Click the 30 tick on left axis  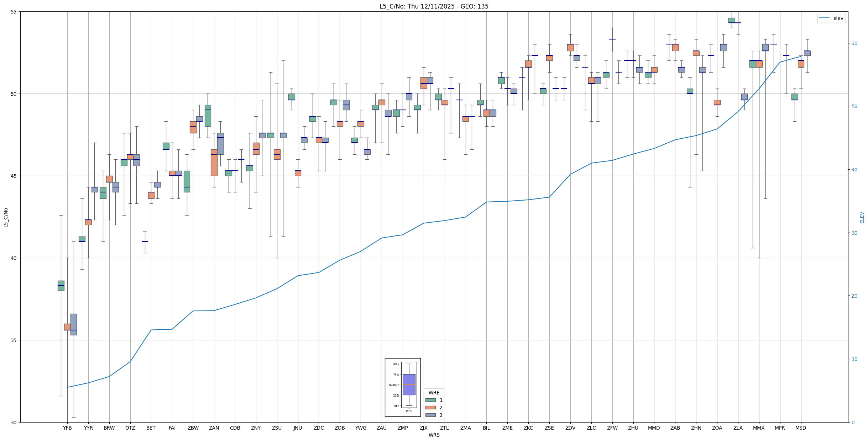click(x=14, y=422)
